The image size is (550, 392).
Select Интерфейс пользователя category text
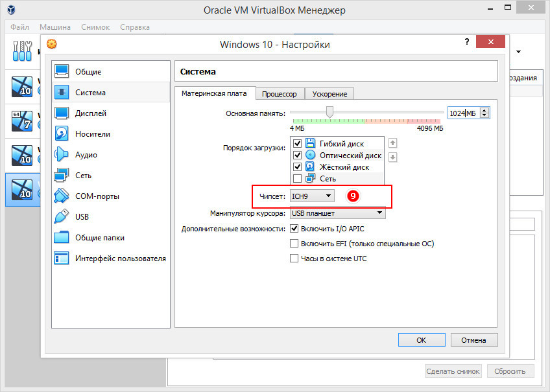121,259
